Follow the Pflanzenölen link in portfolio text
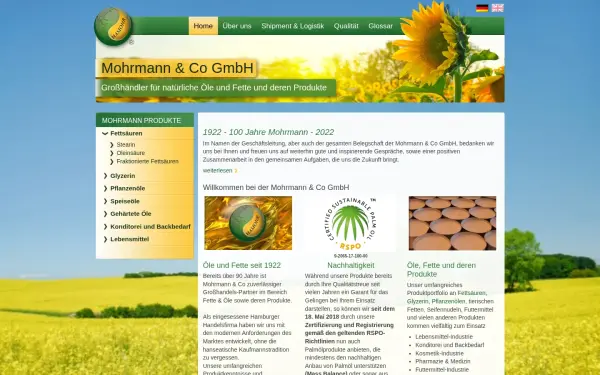Viewport: 600px width, 375px height. click(x=448, y=302)
